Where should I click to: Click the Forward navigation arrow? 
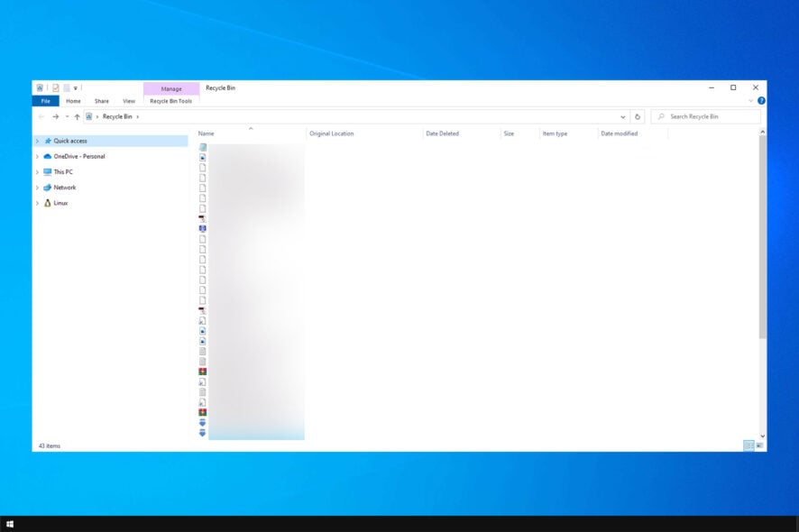click(56, 116)
